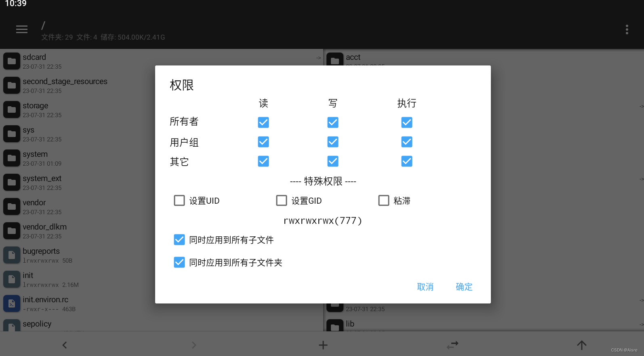Uncheck owner write permission
This screenshot has height=356, width=644.
click(333, 122)
